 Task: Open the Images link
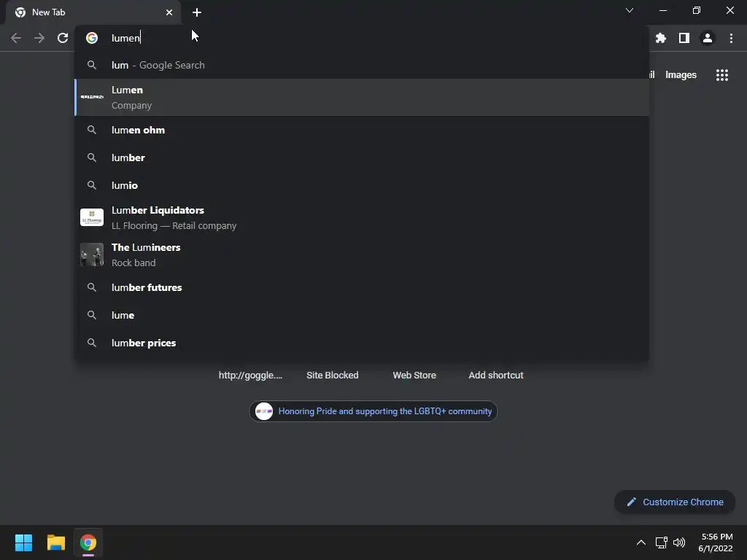tap(681, 75)
